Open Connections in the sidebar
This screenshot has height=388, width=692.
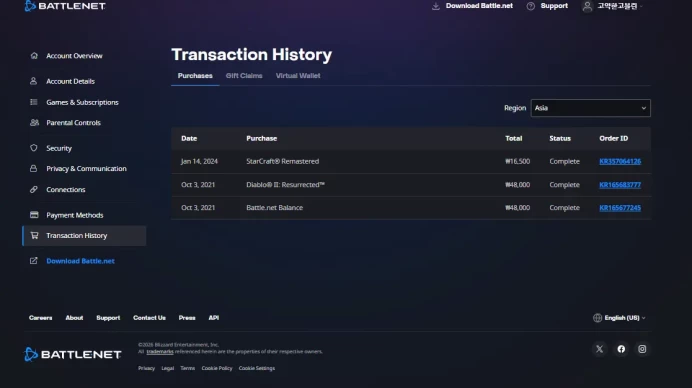tap(66, 189)
